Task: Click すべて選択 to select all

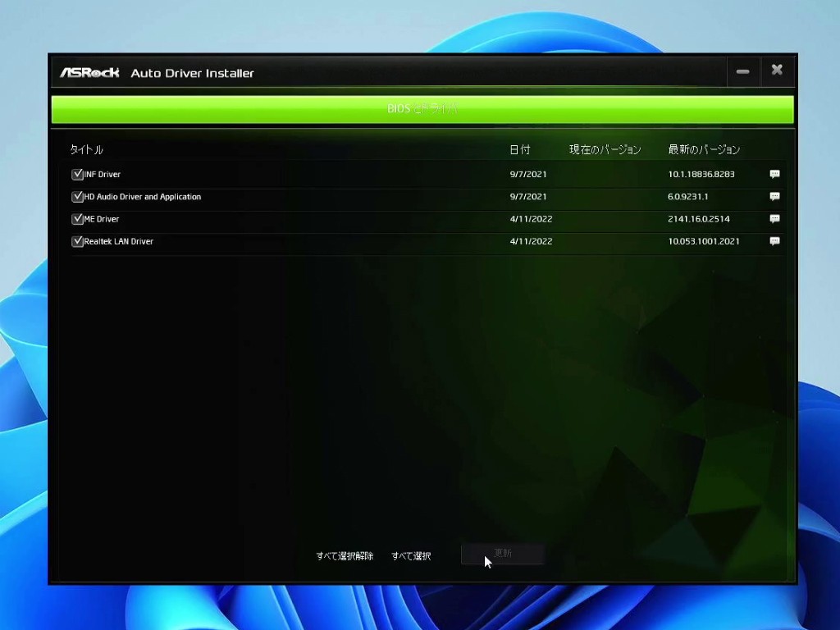Action: click(x=411, y=556)
